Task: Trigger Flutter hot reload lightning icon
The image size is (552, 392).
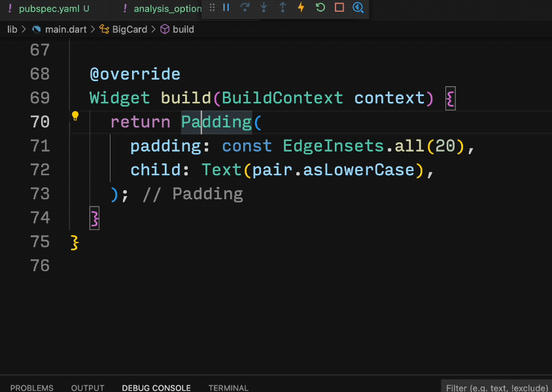Action: (x=301, y=8)
